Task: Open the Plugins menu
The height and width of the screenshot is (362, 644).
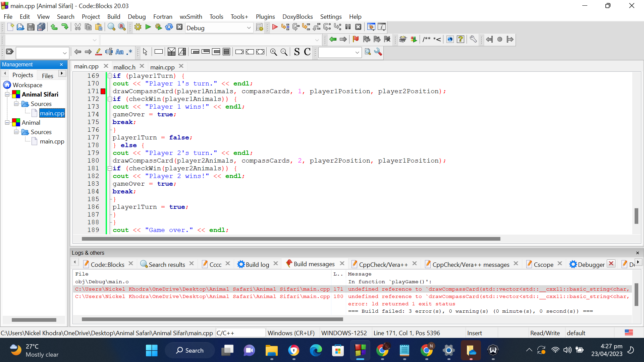Action: [265, 17]
